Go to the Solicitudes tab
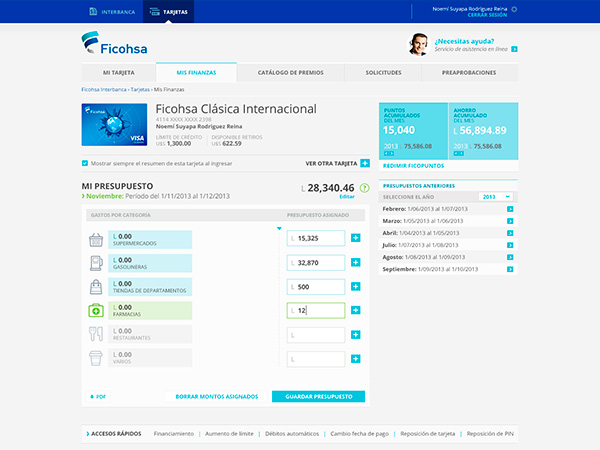The width and height of the screenshot is (600, 450). (383, 72)
